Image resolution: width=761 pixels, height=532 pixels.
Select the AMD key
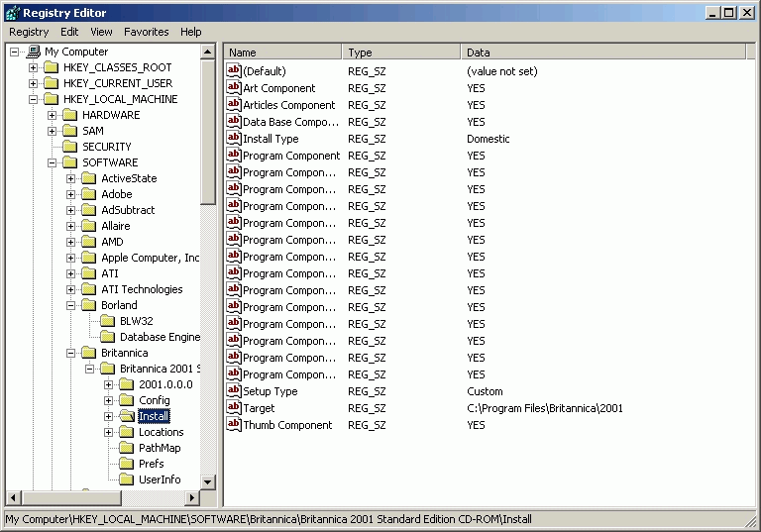pos(112,242)
